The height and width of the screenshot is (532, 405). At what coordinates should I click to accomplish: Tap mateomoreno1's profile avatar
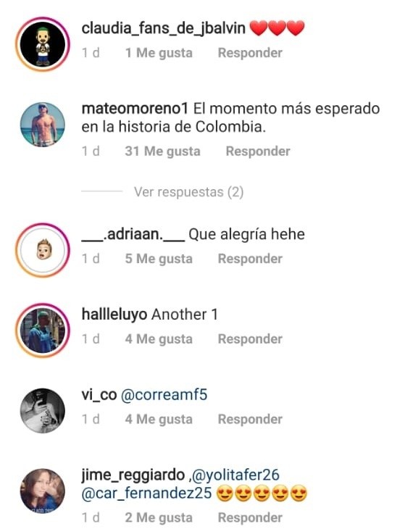43,125
